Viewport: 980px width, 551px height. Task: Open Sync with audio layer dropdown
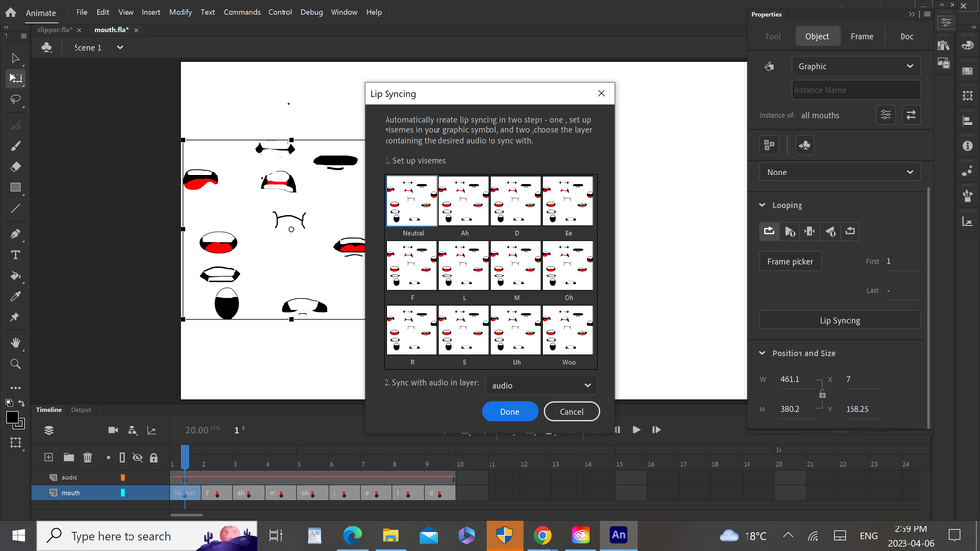[x=542, y=385]
